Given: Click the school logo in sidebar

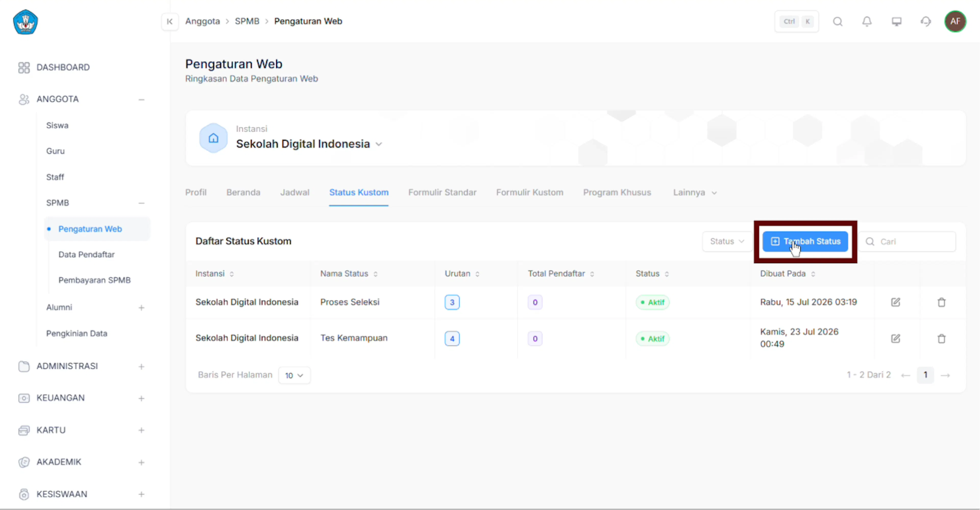Looking at the screenshot, I should (x=25, y=22).
